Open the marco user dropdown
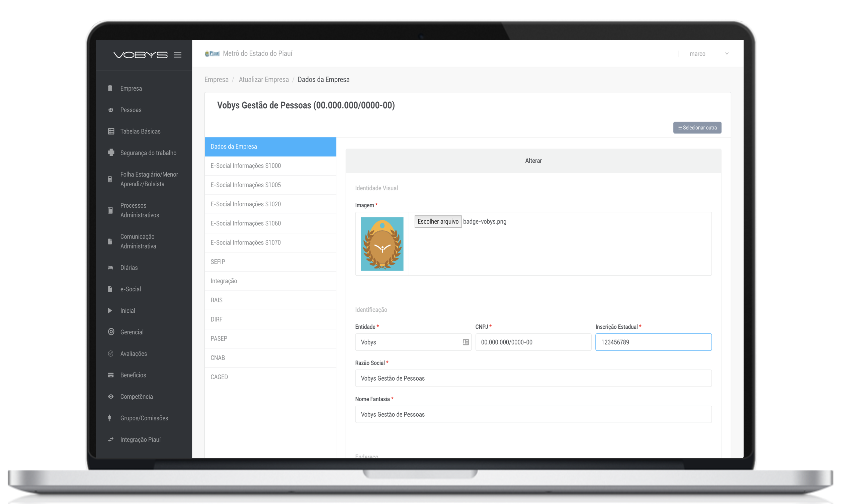This screenshot has width=845, height=504. click(708, 54)
